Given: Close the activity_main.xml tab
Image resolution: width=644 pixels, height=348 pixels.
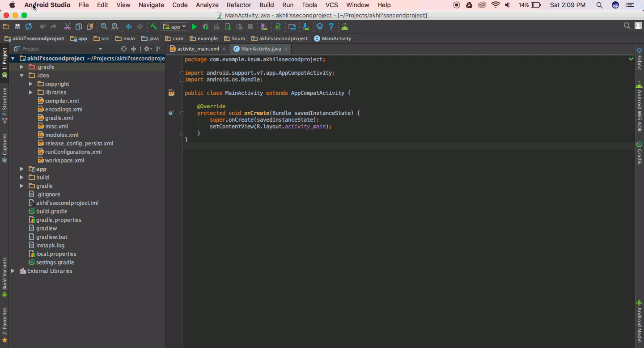Looking at the screenshot, I should (x=224, y=49).
